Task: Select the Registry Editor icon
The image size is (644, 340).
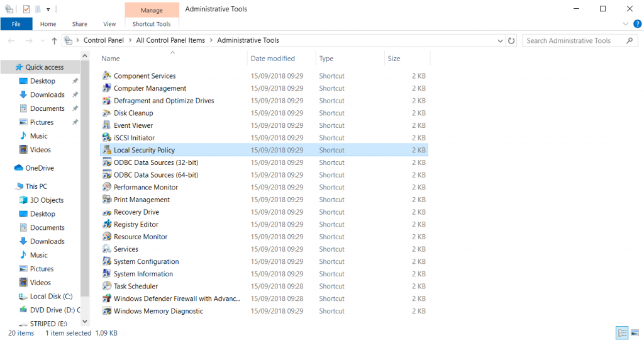Action: coord(107,224)
